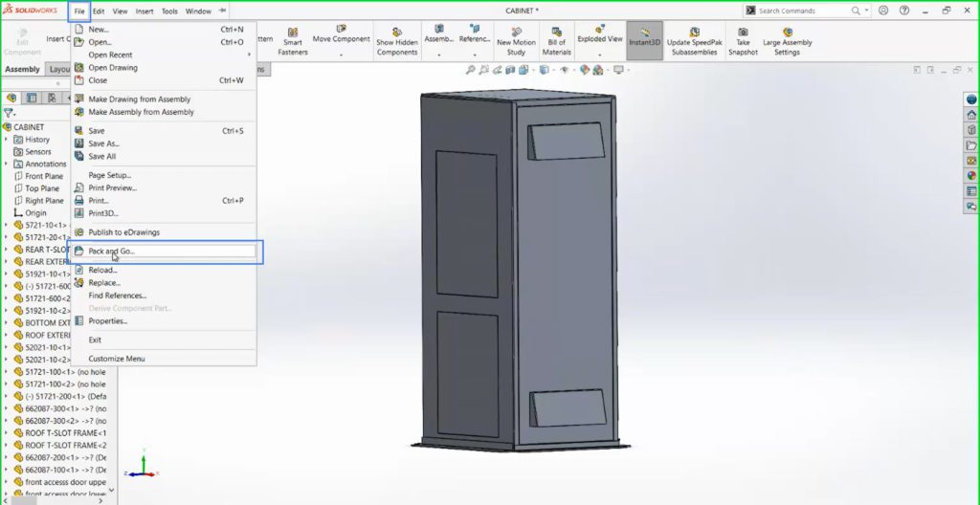The width and height of the screenshot is (980, 505).
Task: Click Save As in the File menu
Action: click(103, 143)
